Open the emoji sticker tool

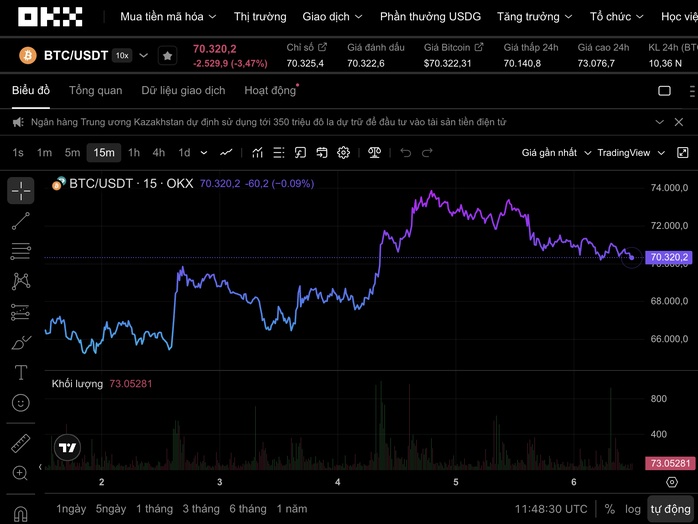(21, 403)
